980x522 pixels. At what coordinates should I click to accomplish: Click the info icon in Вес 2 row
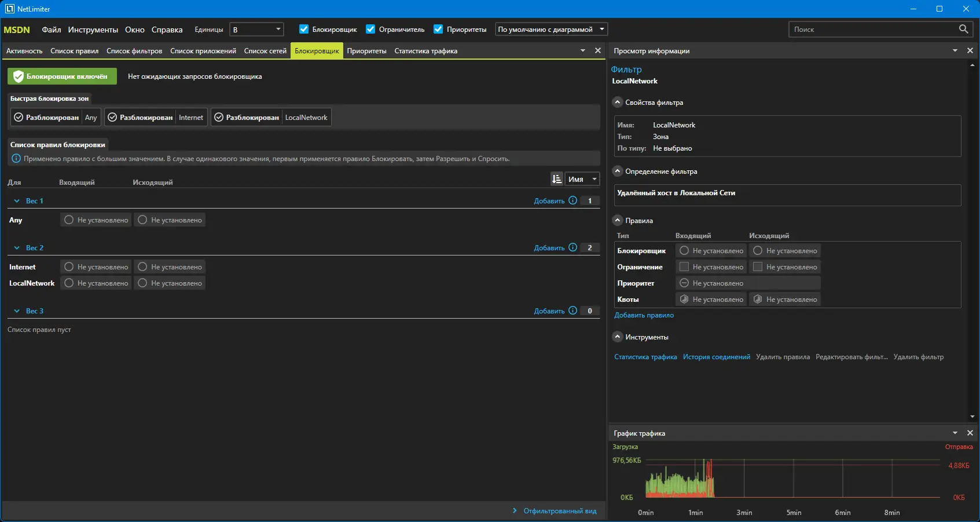point(572,247)
